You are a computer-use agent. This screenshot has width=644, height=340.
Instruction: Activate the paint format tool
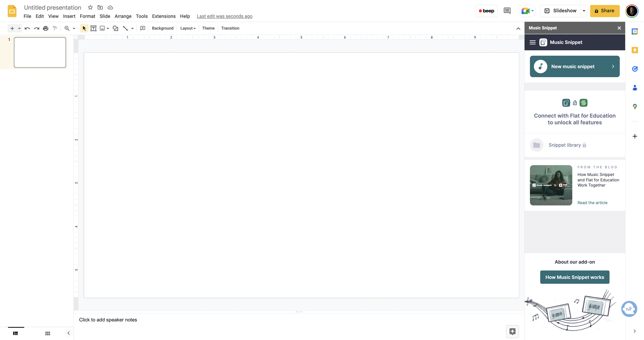(55, 28)
